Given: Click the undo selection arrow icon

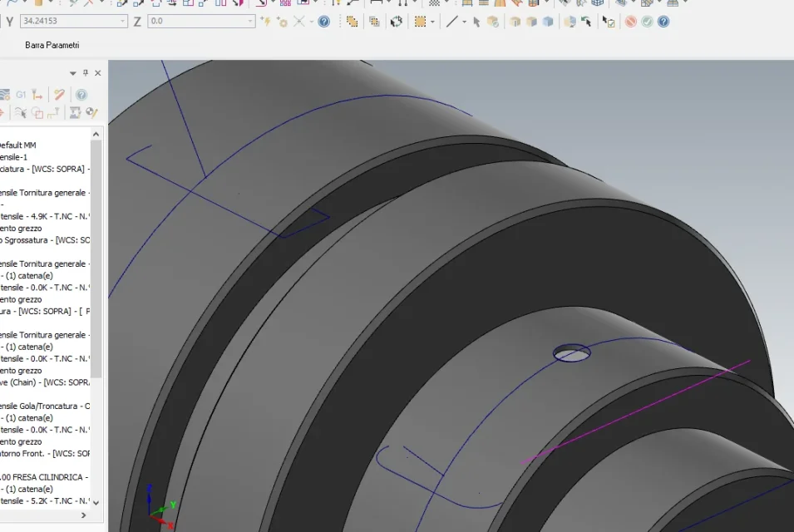Looking at the screenshot, I should coord(586,22).
